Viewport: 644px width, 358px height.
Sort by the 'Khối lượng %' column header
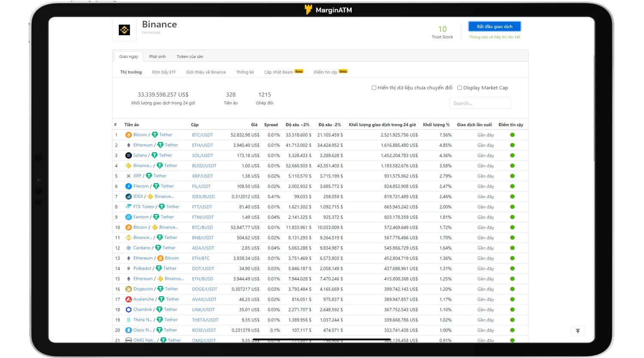[436, 125]
